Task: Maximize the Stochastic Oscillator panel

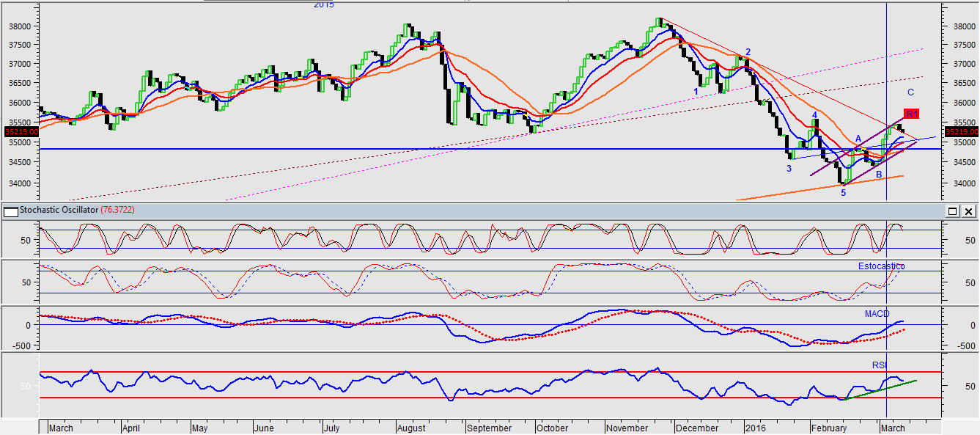Action: (952, 211)
